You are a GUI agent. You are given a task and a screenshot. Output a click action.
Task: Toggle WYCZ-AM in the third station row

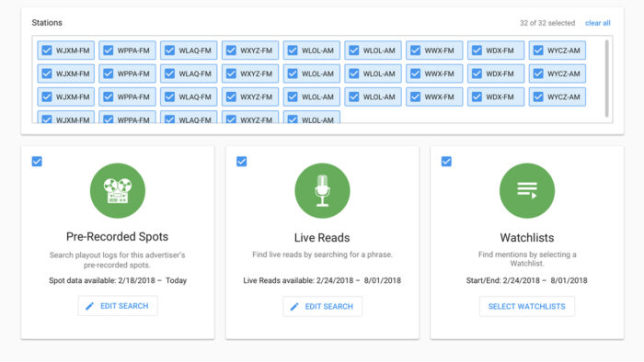[x=558, y=96]
